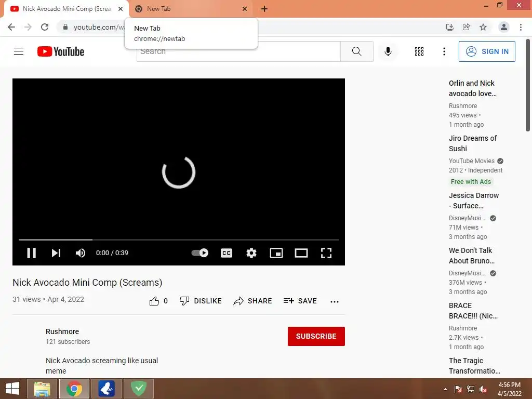Skip to the next video
Viewport: 532px width, 399px height.
click(56, 253)
